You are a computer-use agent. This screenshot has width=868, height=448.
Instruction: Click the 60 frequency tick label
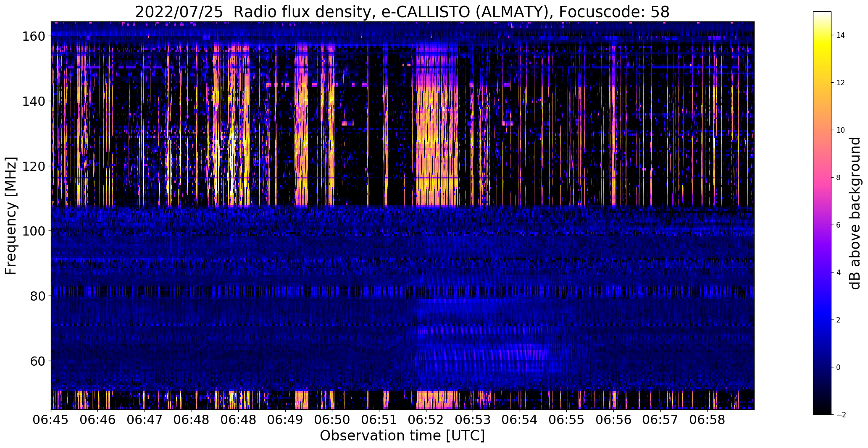[37, 361]
